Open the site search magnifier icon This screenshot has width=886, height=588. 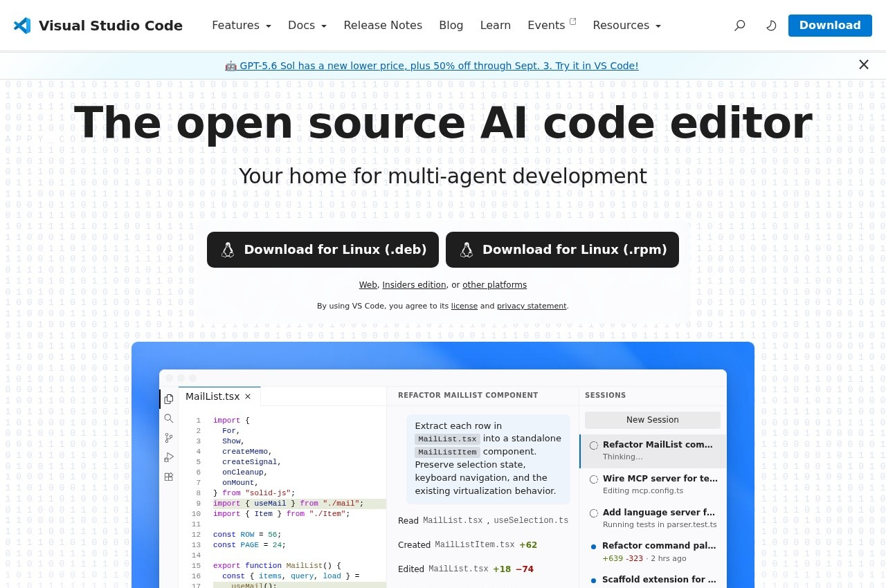click(x=740, y=26)
